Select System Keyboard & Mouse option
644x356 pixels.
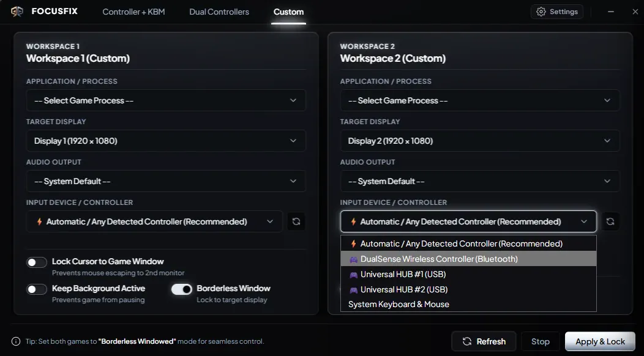click(x=468, y=304)
